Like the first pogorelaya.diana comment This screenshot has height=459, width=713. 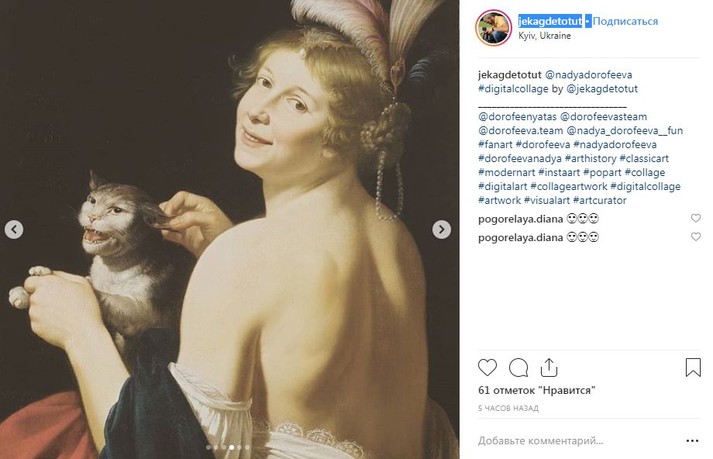696,218
